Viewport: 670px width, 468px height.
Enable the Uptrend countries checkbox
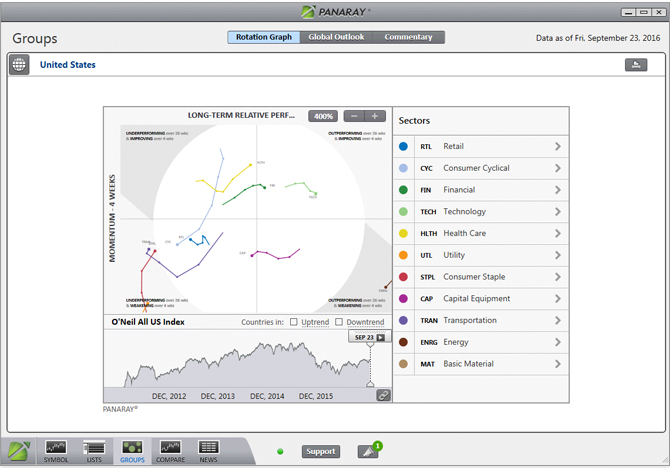(294, 322)
